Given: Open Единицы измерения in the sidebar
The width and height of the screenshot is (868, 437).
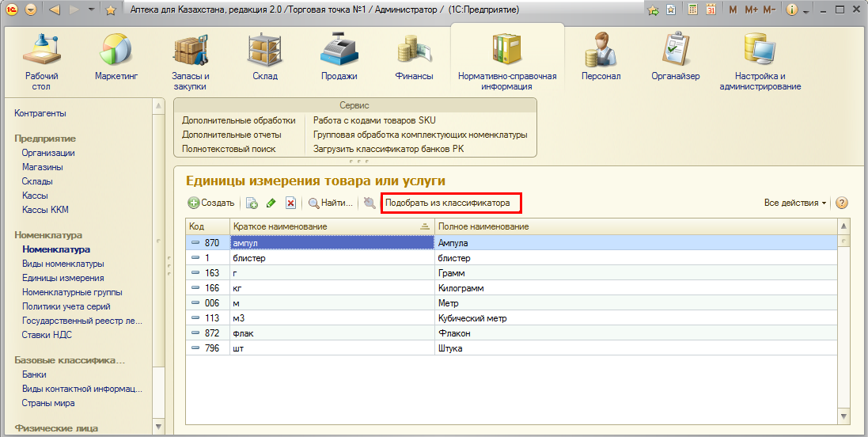Looking at the screenshot, I should [x=63, y=278].
